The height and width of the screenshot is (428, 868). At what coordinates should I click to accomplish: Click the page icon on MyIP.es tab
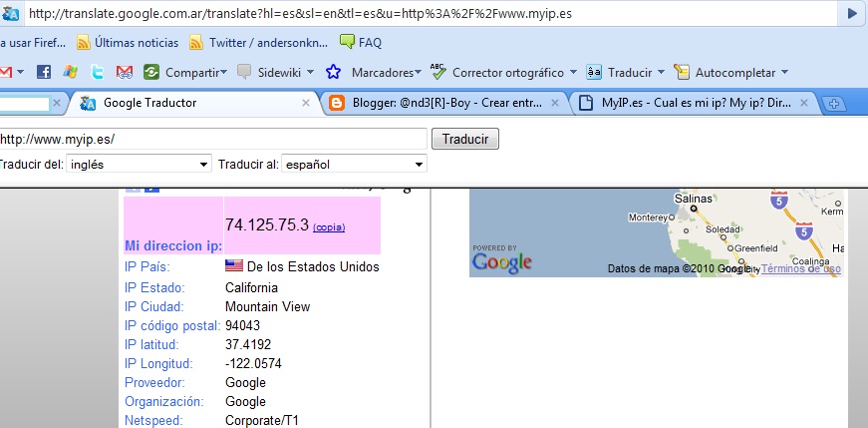click(586, 103)
